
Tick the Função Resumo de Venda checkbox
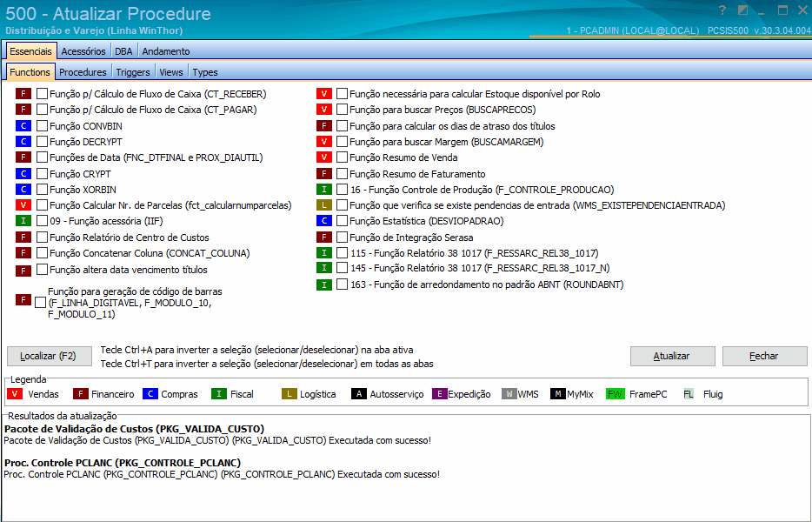[342, 157]
